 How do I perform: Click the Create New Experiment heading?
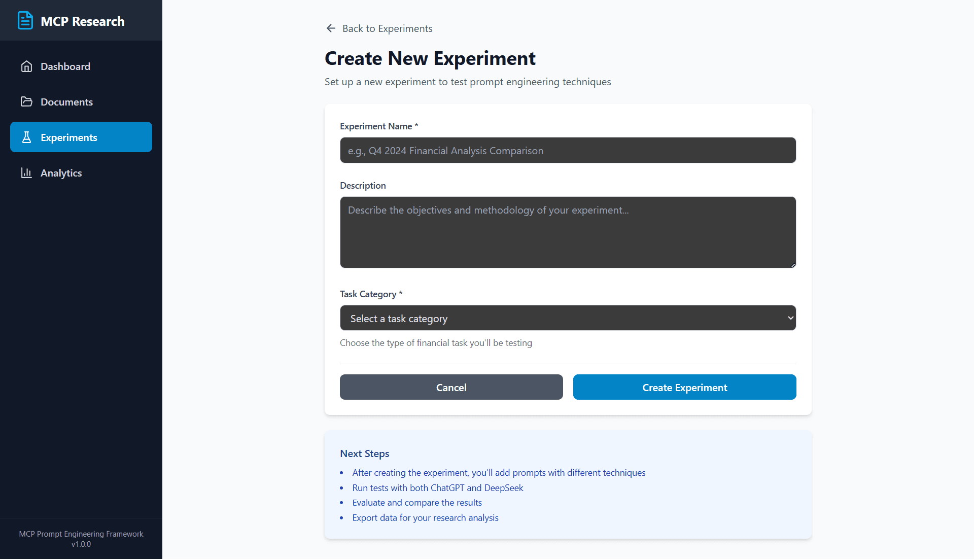pyautogui.click(x=430, y=58)
